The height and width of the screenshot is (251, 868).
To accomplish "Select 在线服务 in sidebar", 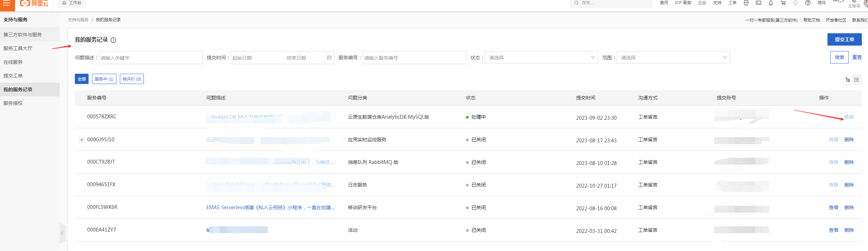I will (30, 62).
